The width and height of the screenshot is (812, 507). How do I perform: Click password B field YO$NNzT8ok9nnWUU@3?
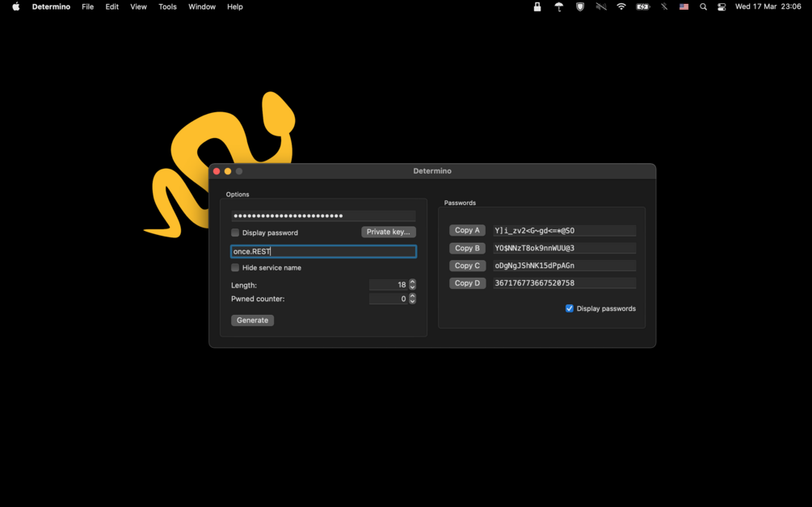[x=565, y=249]
